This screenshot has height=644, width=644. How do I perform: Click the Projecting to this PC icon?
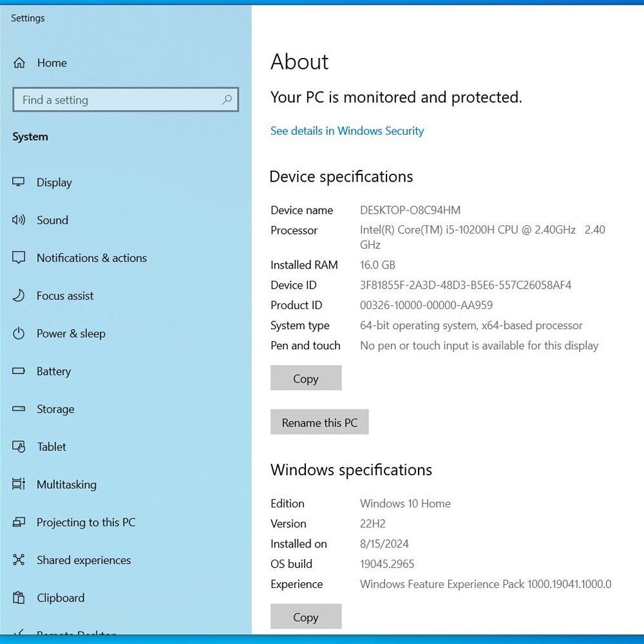click(x=19, y=522)
